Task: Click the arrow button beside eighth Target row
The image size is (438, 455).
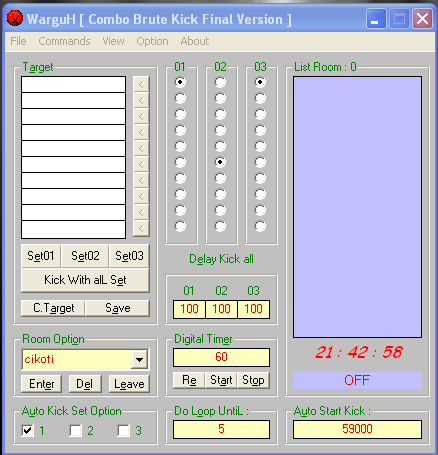Action: (141, 196)
